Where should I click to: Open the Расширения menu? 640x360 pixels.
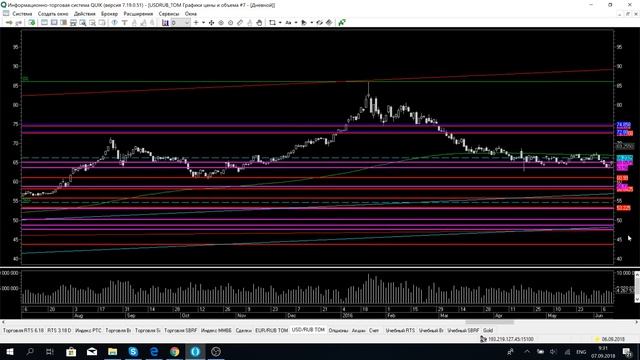point(138,13)
